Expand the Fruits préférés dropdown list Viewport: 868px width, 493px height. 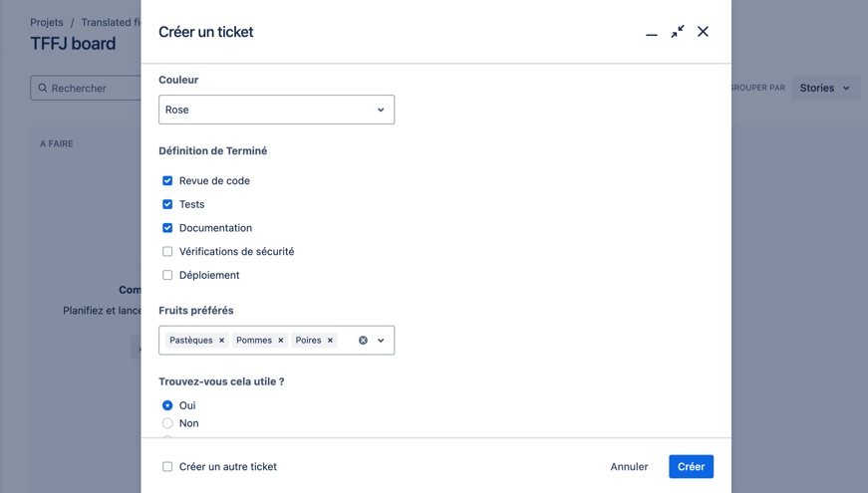381,341
